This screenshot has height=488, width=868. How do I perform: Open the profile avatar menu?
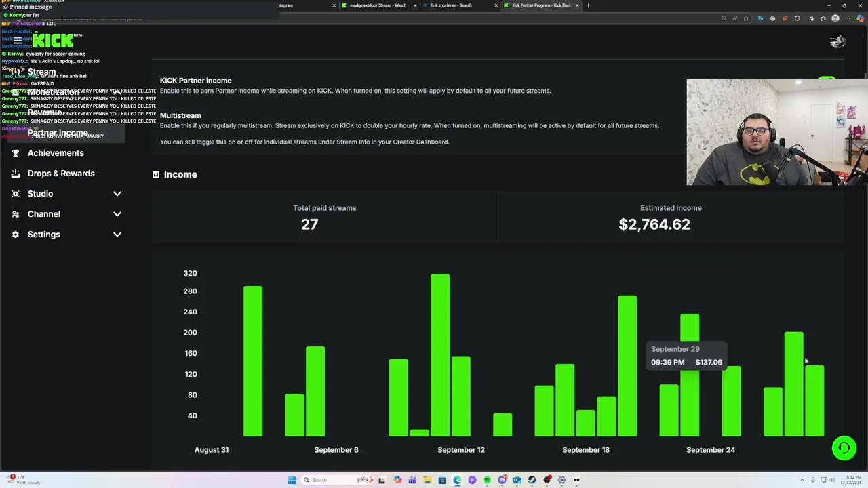[x=837, y=41]
